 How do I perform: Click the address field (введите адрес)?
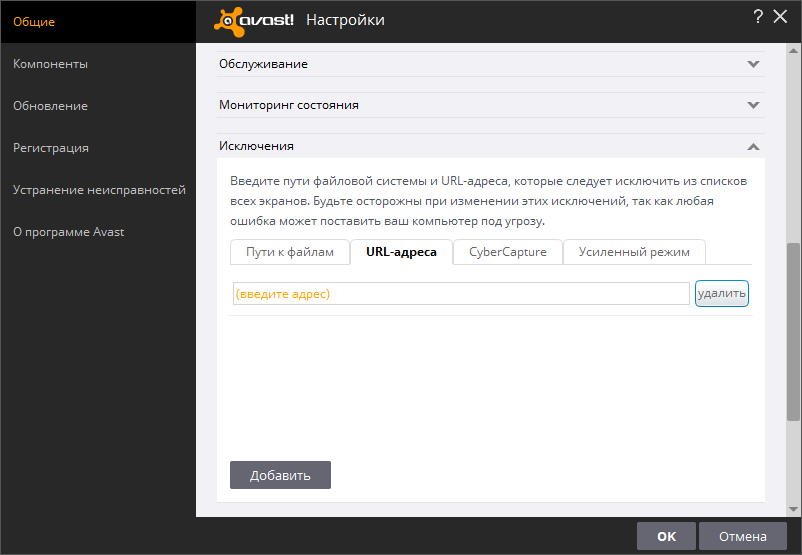pyautogui.click(x=461, y=294)
